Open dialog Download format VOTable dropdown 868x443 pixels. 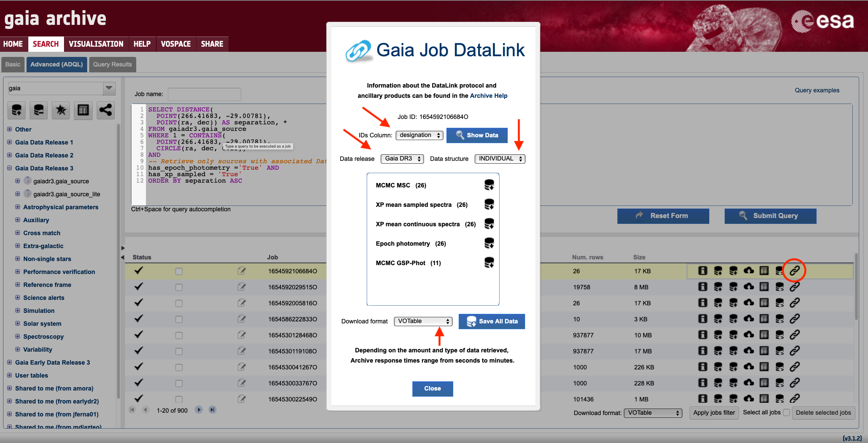423,321
